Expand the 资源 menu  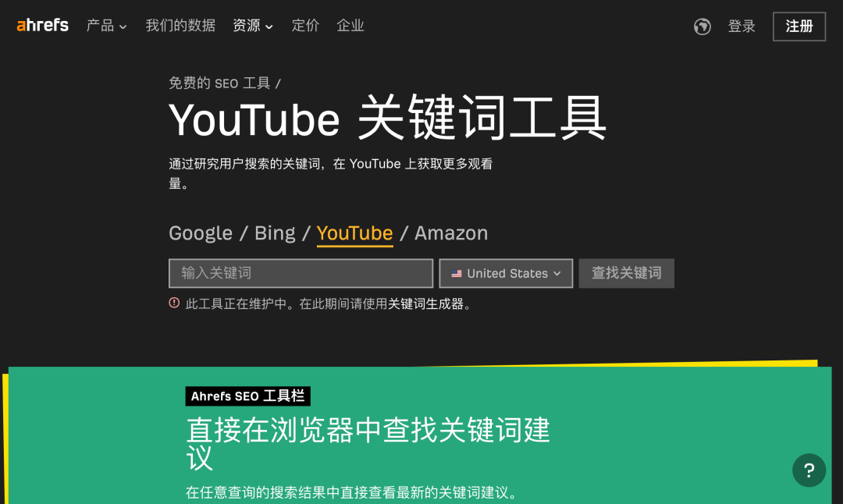[x=253, y=25]
